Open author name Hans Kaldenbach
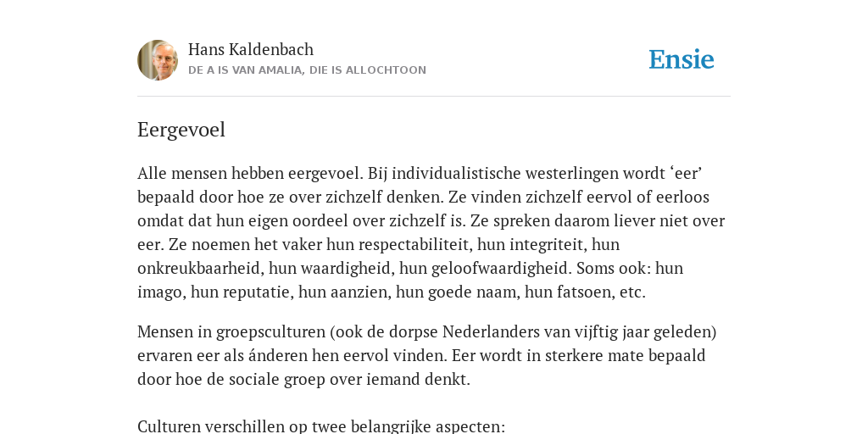The height and width of the screenshot is (434, 868). click(251, 50)
